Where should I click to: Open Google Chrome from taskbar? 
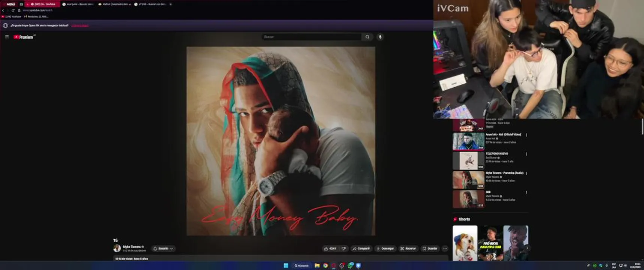click(325, 265)
